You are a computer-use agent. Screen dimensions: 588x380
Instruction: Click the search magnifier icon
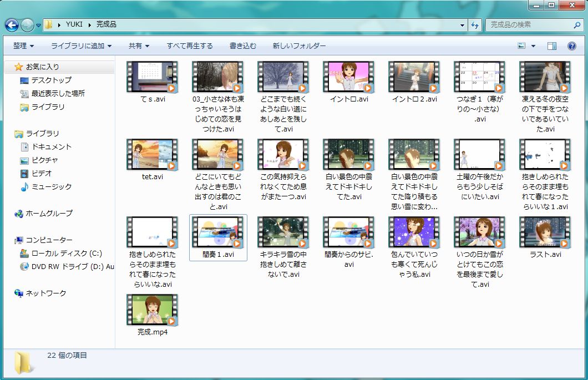coord(577,25)
